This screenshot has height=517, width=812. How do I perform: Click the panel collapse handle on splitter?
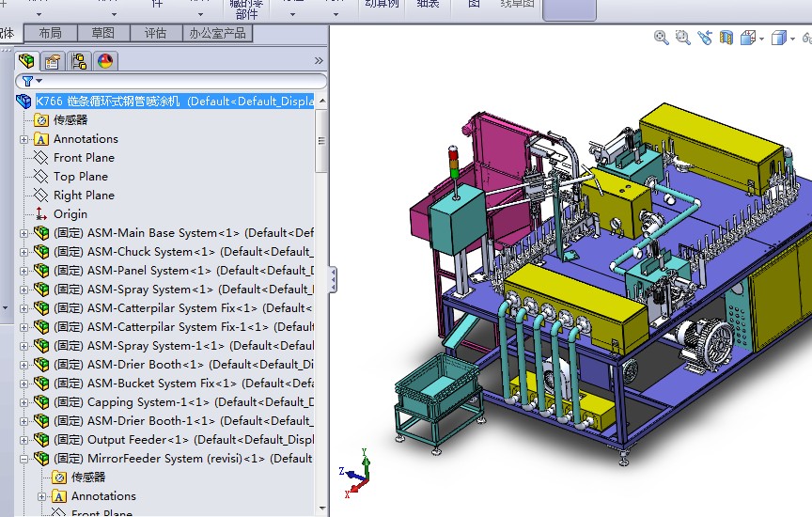click(x=333, y=280)
